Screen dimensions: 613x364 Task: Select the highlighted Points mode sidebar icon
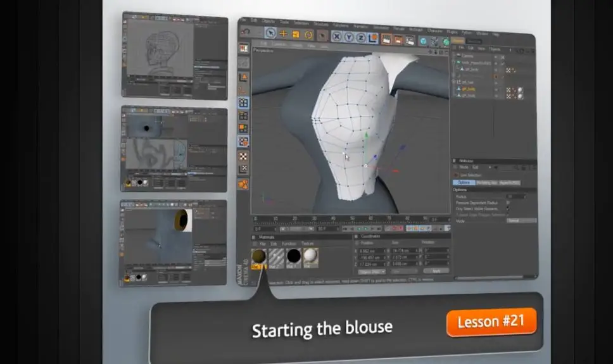click(x=243, y=103)
